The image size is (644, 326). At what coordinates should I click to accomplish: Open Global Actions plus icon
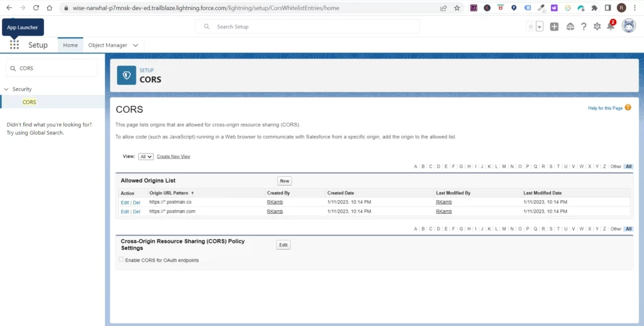(x=554, y=26)
